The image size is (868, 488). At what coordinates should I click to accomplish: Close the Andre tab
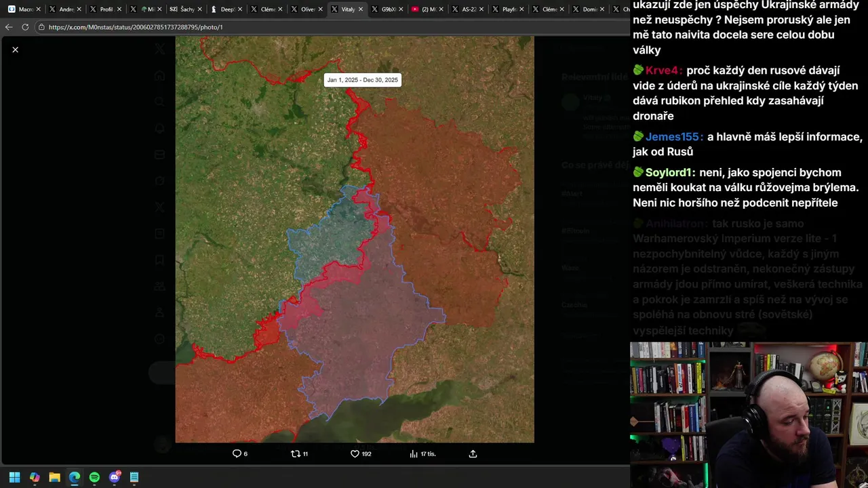pyautogui.click(x=79, y=9)
